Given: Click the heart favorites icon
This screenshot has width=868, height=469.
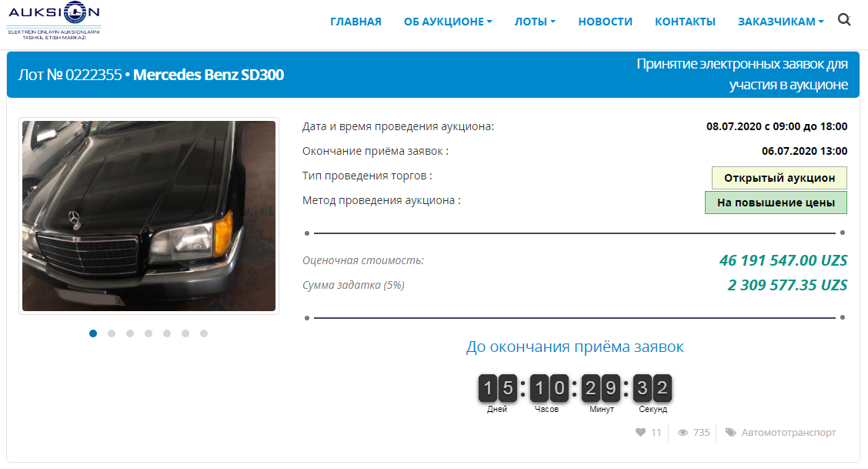Looking at the screenshot, I should 640,433.
